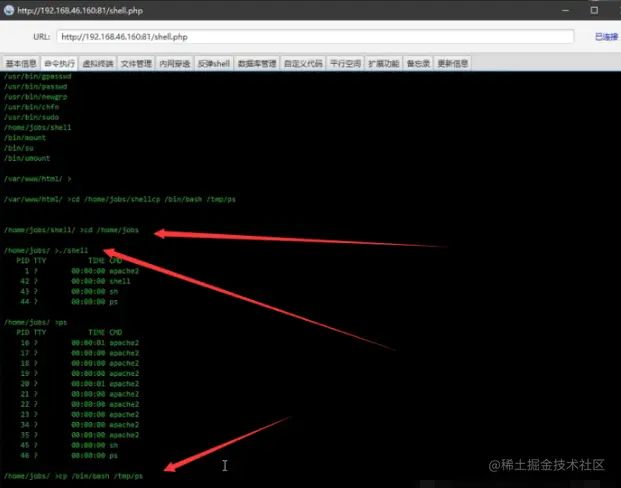
Task: Click the PID 43 sh process row
Action: [69, 292]
